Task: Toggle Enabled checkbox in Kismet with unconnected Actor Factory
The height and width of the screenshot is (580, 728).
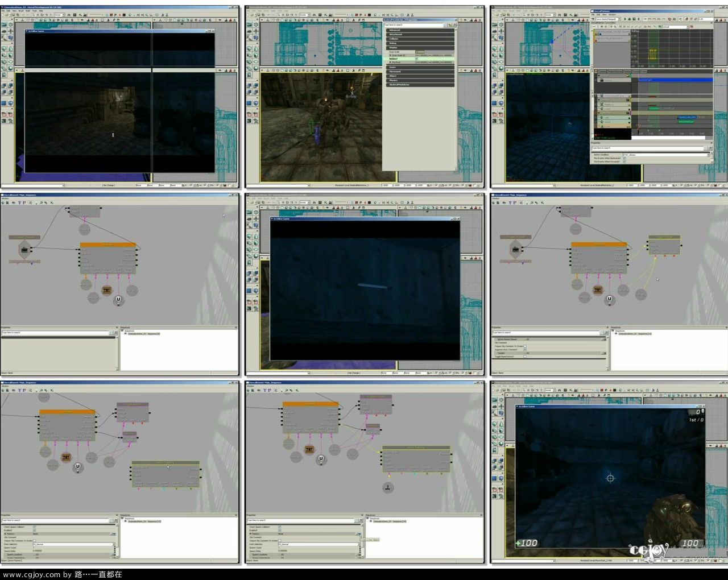Action: 34,530
